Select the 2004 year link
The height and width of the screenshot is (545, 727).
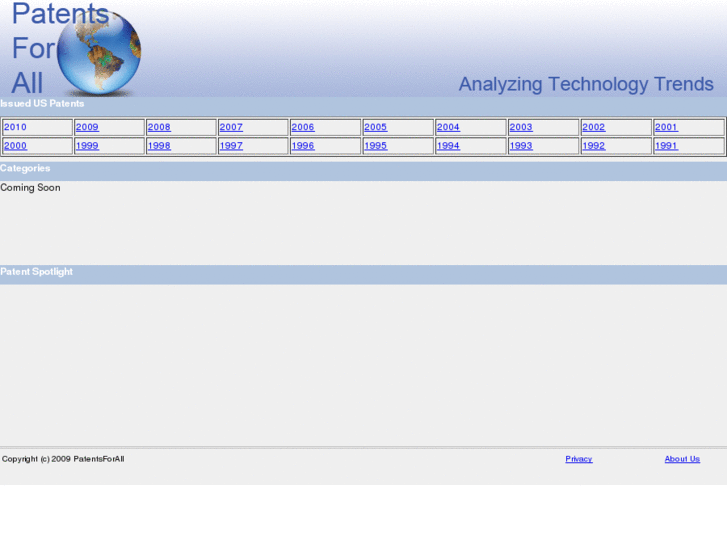(x=448, y=127)
